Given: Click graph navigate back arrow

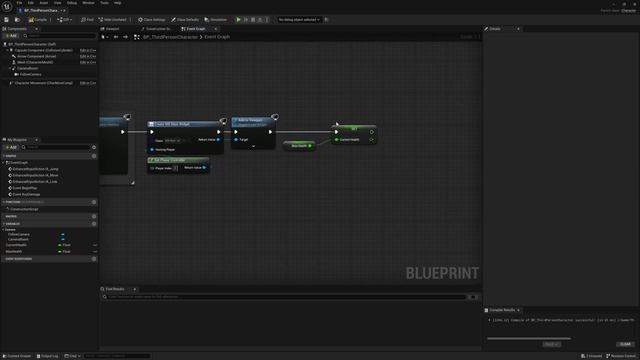Looking at the screenshot, I should [x=116, y=37].
